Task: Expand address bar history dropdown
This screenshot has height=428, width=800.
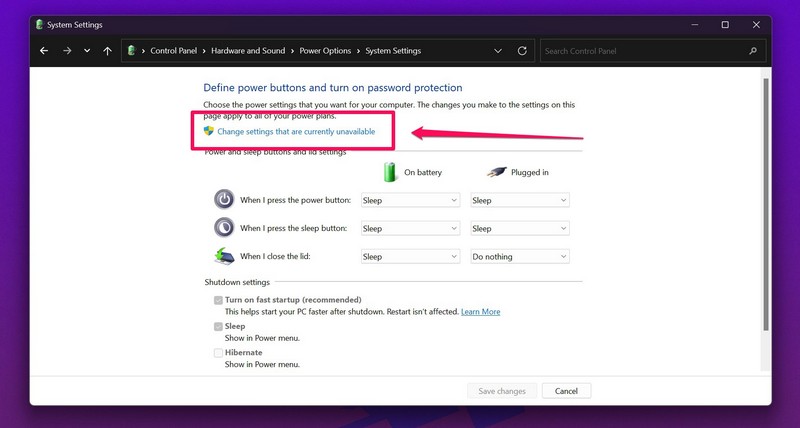Action: [x=498, y=51]
